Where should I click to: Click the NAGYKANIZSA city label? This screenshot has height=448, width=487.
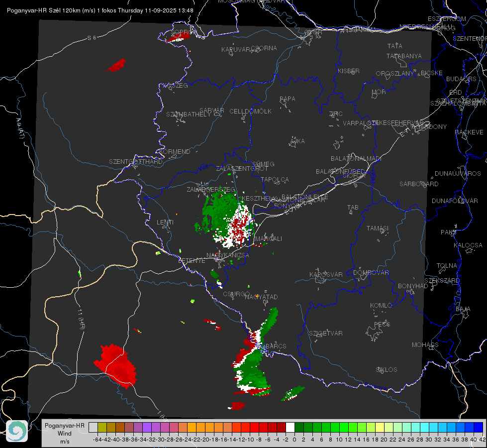[x=228, y=255]
